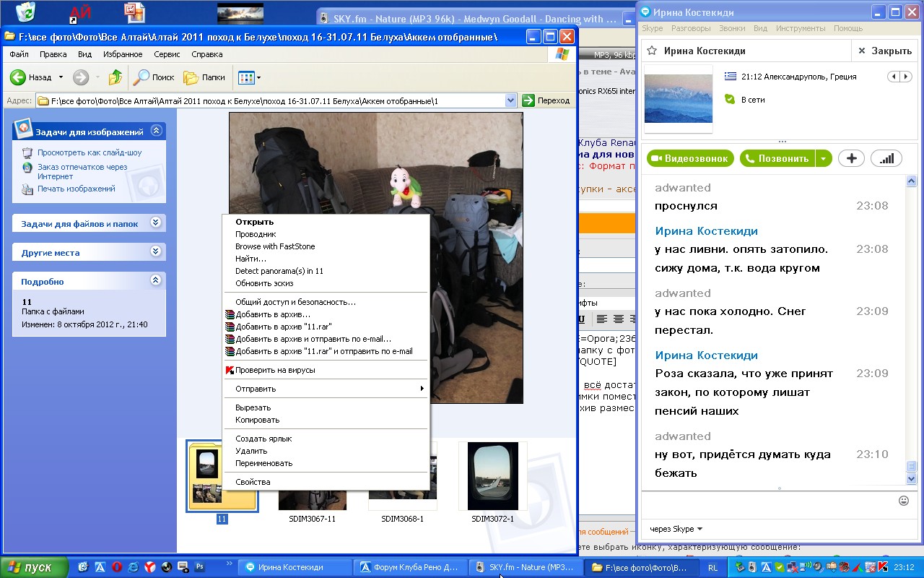Collapse the Image tasks panel
Image resolution: width=924 pixels, height=578 pixels.
155,131
